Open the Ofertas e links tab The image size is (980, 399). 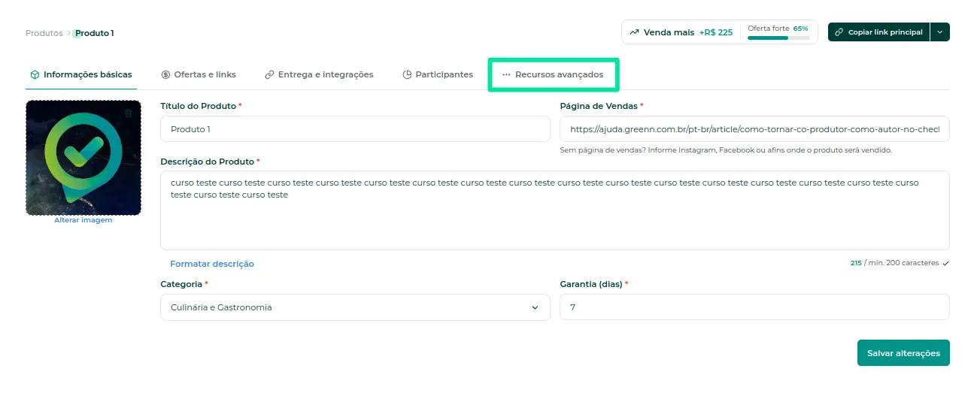click(x=199, y=74)
